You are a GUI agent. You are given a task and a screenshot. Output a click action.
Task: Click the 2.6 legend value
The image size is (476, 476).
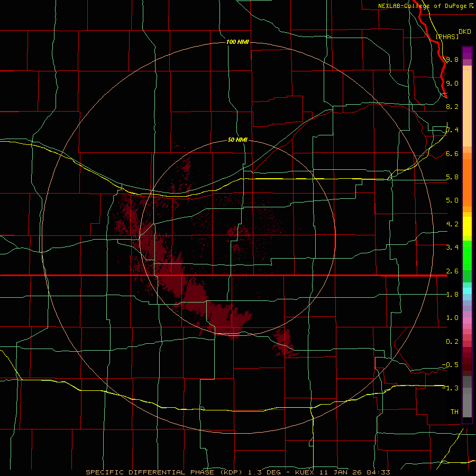452,271
